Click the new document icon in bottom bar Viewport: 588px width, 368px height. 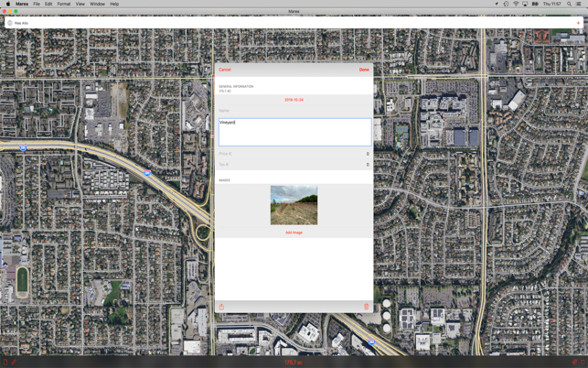5,363
